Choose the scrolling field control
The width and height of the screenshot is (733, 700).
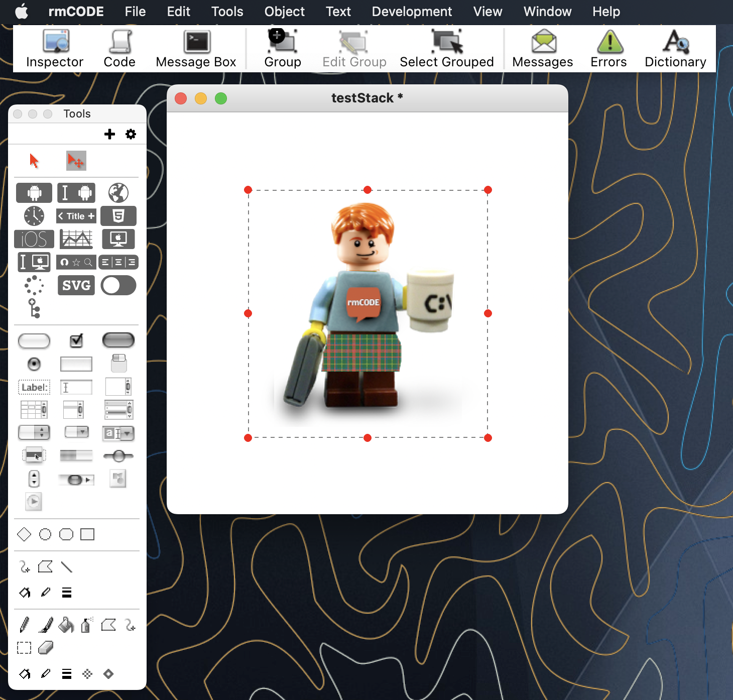pyautogui.click(x=118, y=387)
